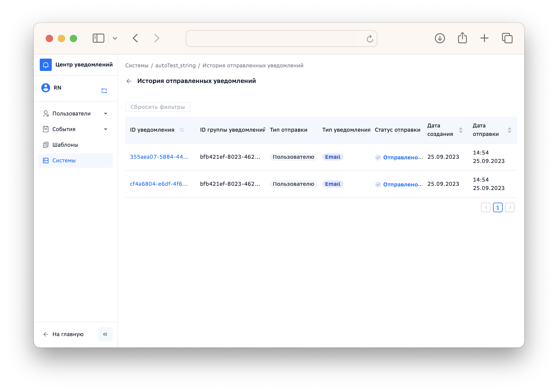Open the share menu
Viewport: 558px width, 392px height.
click(x=463, y=38)
